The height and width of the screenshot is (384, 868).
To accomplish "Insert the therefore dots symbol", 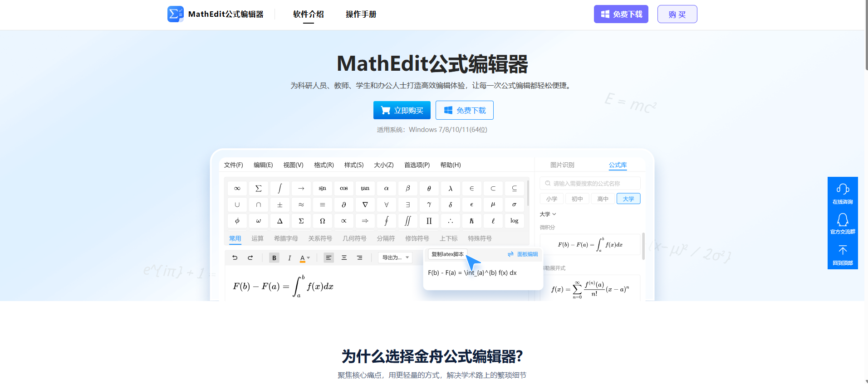I will click(450, 221).
